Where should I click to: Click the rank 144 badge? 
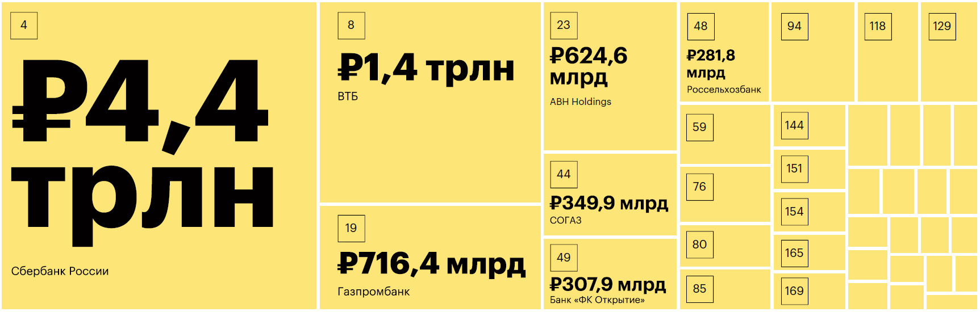point(794,125)
